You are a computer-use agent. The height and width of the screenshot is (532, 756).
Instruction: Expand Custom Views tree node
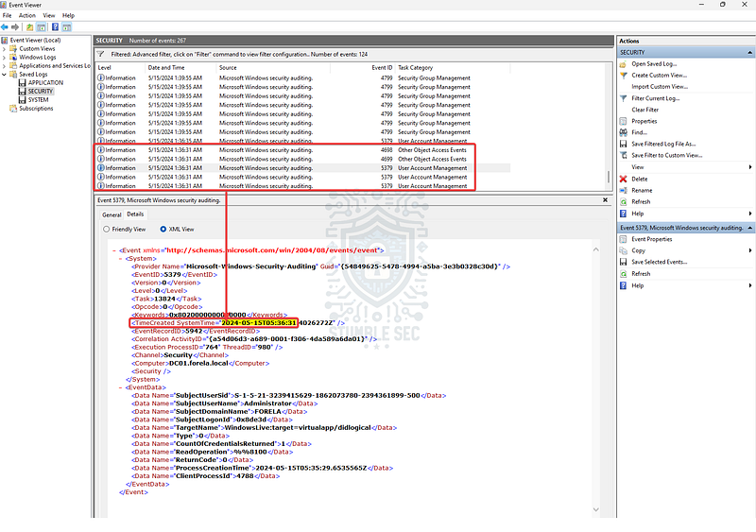[x=5, y=49]
